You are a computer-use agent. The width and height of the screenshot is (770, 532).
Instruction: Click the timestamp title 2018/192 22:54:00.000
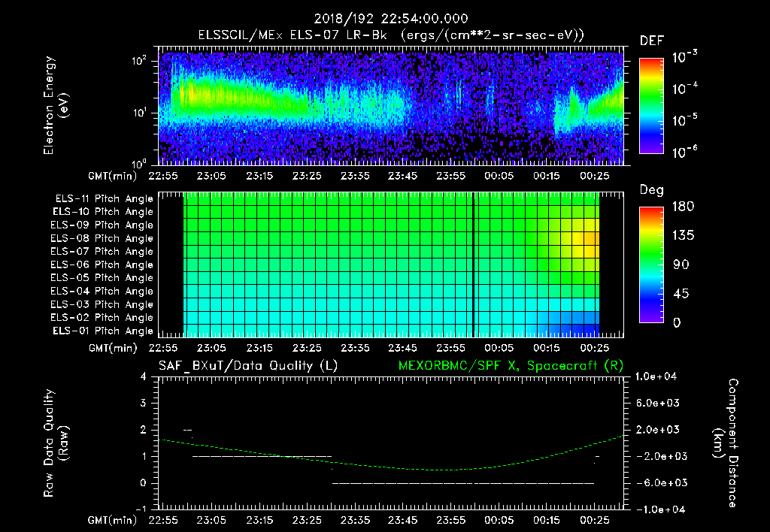pos(390,19)
